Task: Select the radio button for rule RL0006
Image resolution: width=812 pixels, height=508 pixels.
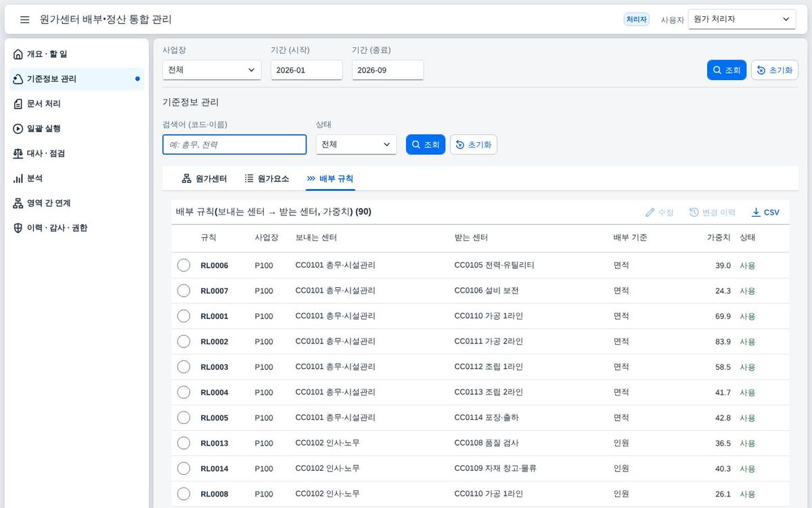Action: [183, 266]
